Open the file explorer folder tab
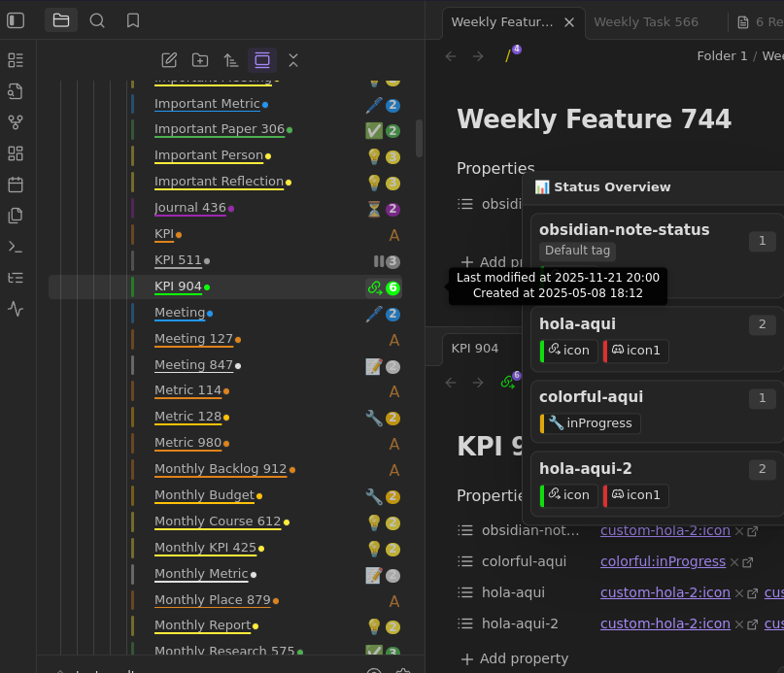784x673 pixels. [x=61, y=20]
